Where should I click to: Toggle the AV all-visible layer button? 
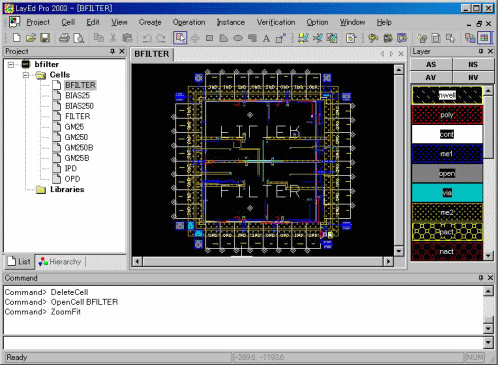(431, 77)
